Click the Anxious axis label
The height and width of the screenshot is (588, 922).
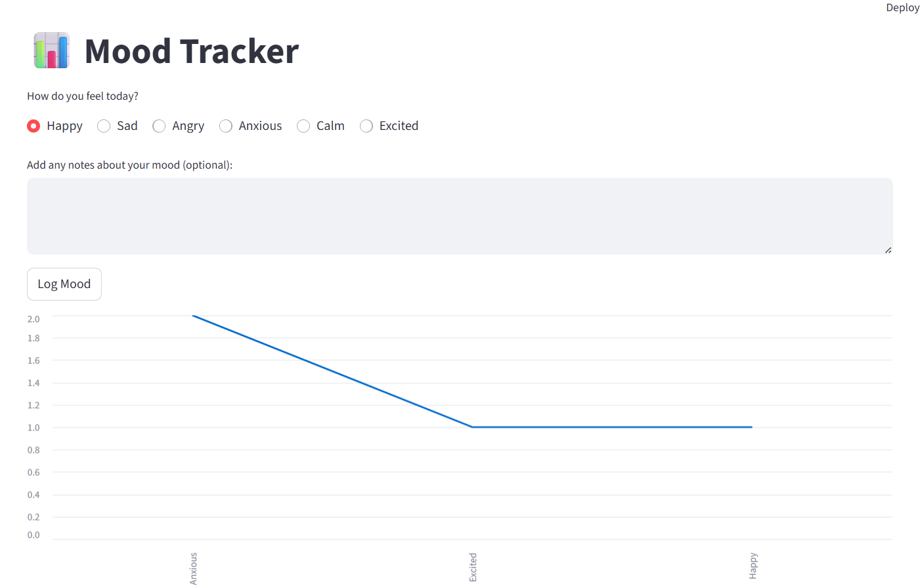[193, 568]
